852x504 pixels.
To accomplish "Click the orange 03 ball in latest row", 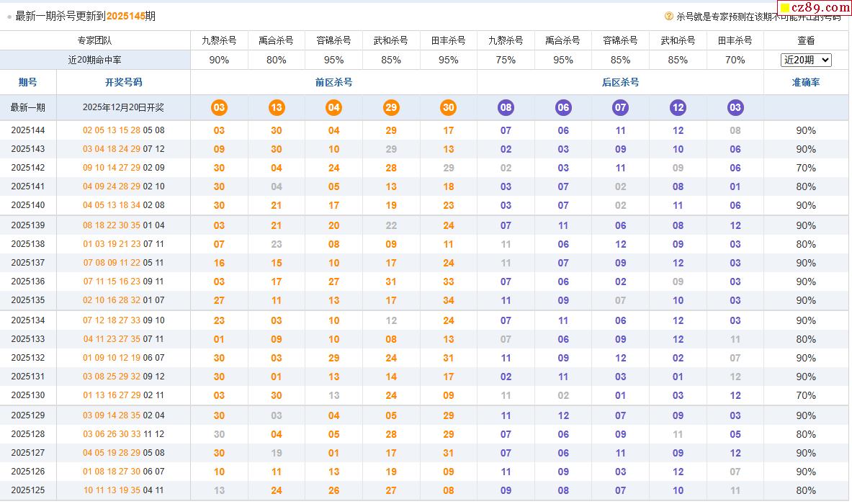I will [219, 108].
